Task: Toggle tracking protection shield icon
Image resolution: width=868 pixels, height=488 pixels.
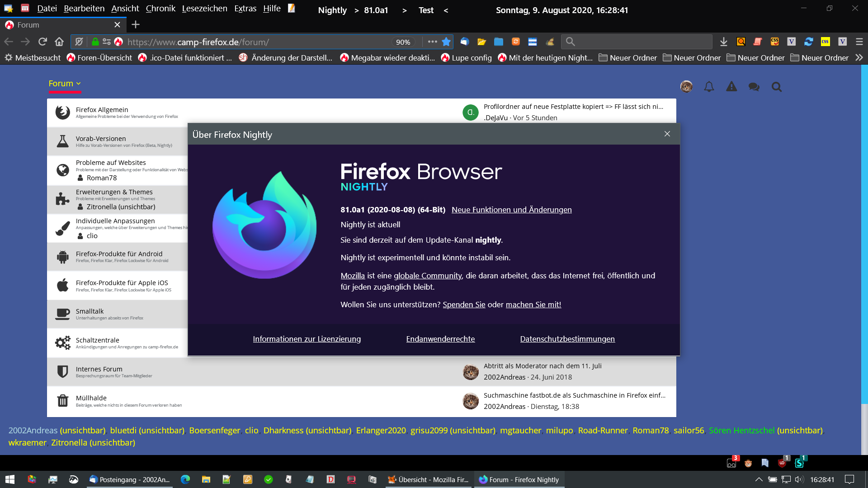Action: tap(79, 42)
